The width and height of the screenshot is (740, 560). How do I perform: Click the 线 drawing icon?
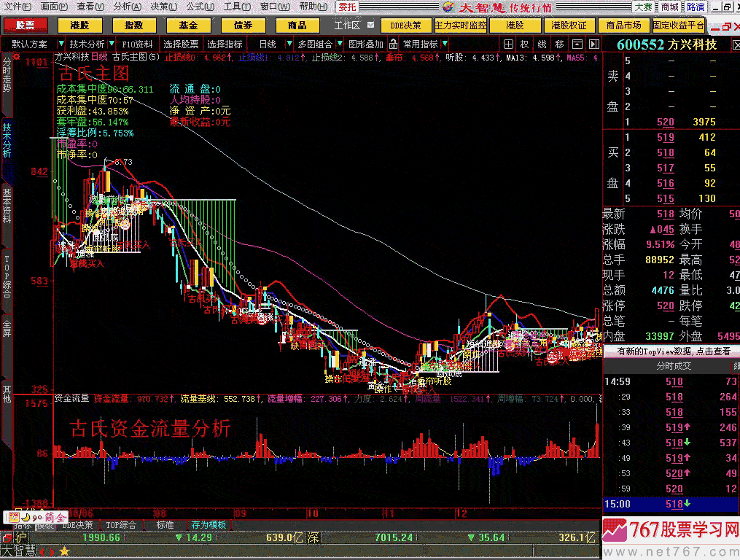click(542, 44)
